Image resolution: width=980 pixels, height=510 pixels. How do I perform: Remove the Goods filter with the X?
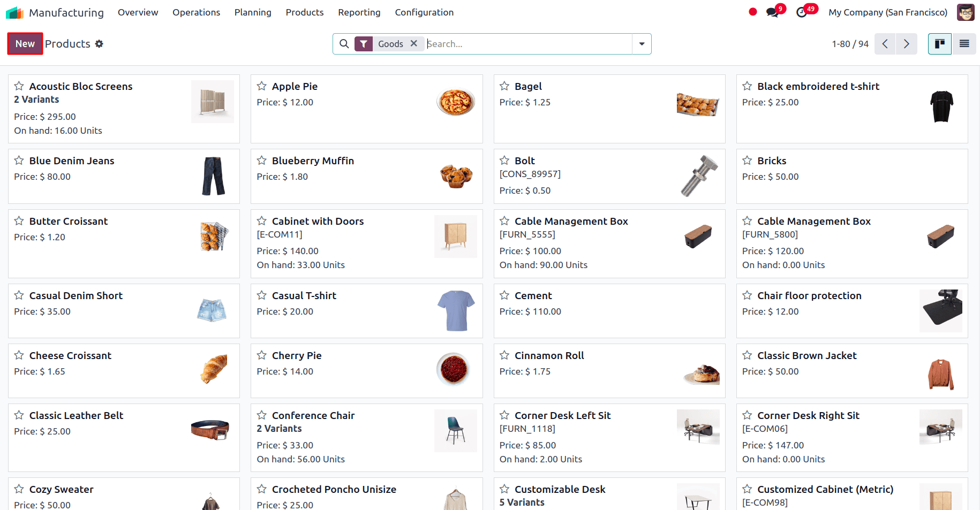(x=413, y=43)
